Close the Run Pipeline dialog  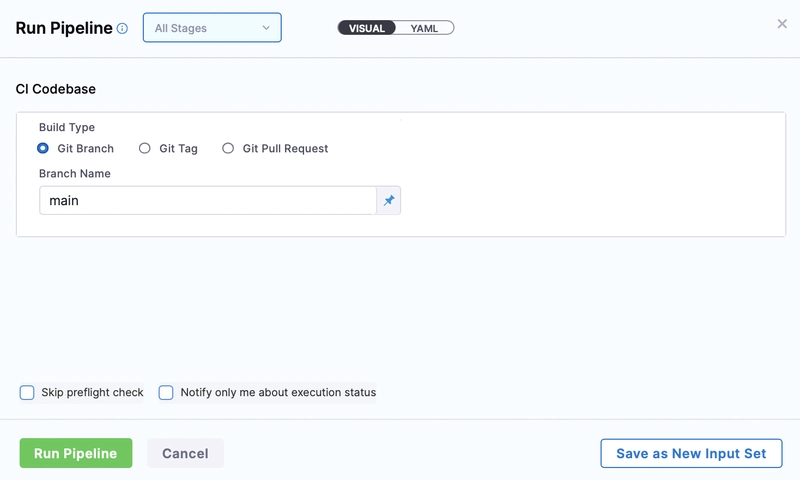(782, 24)
